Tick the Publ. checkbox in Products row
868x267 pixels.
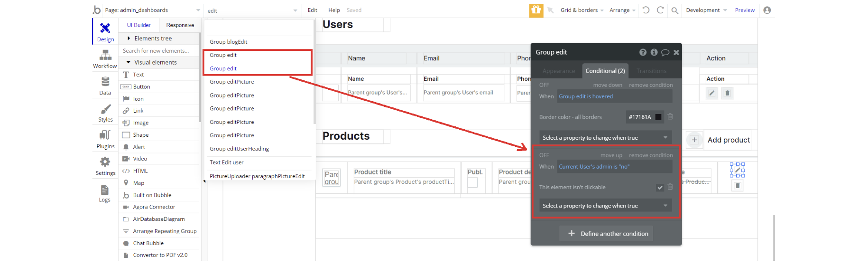[x=472, y=182]
